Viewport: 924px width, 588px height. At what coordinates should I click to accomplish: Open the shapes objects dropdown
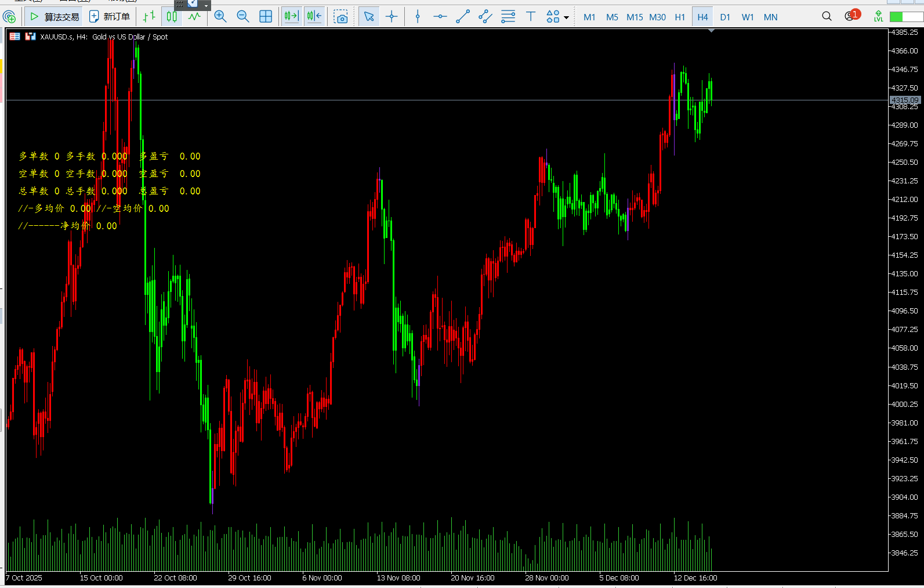click(557, 17)
